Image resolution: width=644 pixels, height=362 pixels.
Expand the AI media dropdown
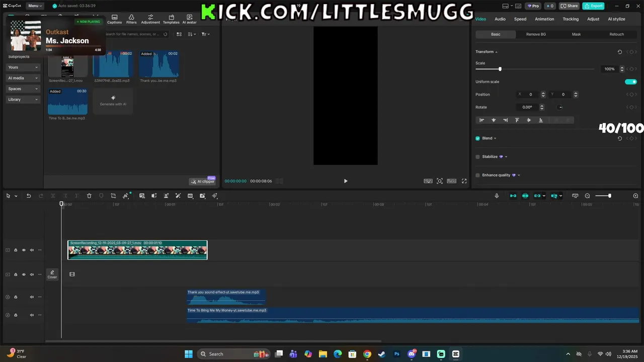[23, 78]
